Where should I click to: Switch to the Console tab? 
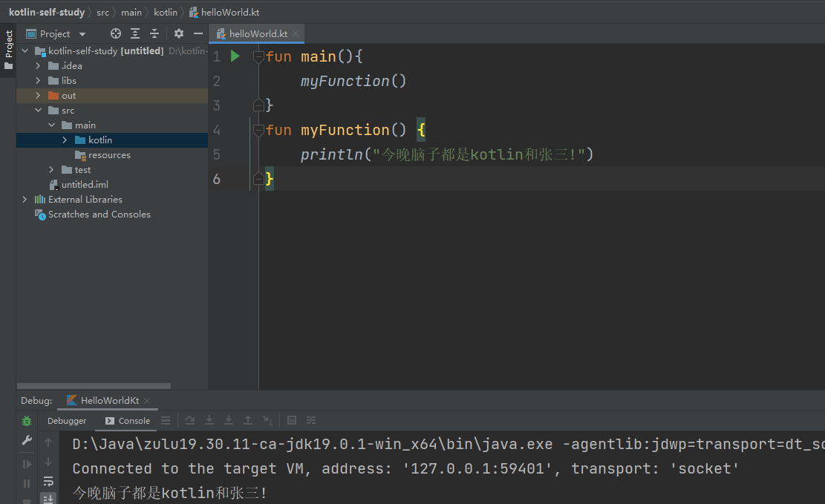coord(128,421)
